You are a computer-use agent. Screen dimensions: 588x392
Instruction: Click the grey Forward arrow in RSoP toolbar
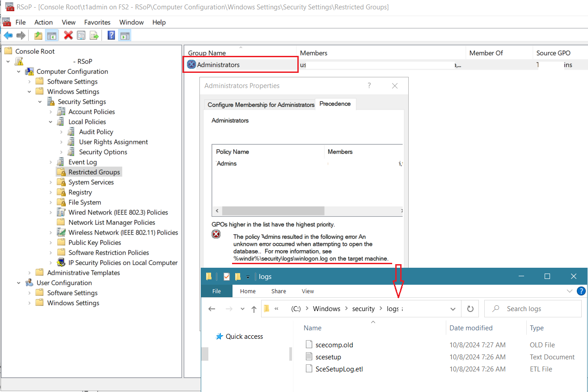[21, 35]
